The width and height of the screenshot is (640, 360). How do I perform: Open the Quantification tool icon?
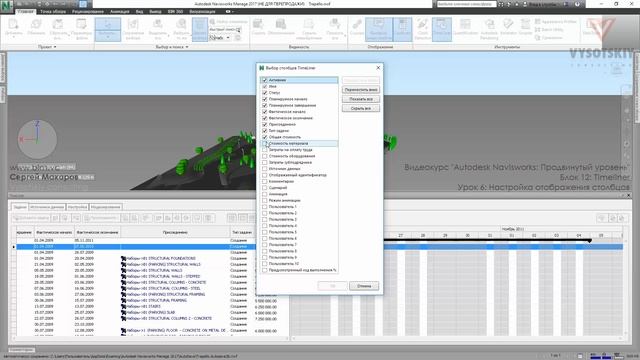465,28
